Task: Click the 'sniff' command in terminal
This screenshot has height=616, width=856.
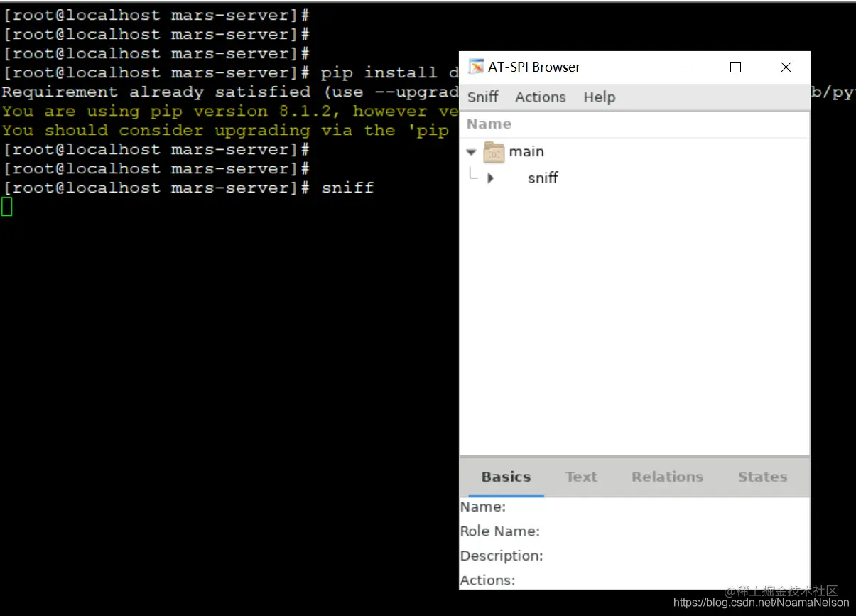Action: [x=347, y=188]
